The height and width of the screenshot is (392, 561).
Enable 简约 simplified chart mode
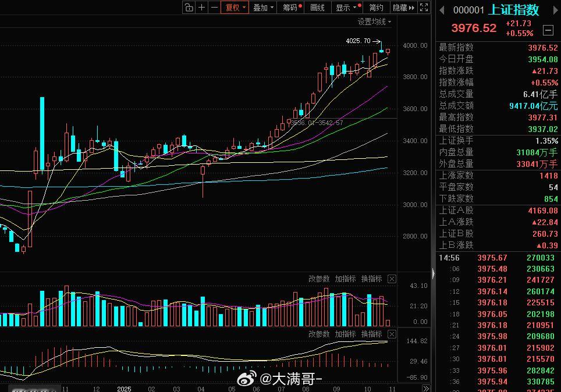coord(375,8)
